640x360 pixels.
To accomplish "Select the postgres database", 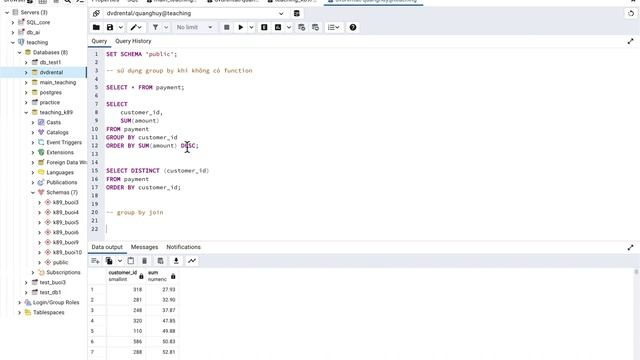I will click(x=51, y=93).
